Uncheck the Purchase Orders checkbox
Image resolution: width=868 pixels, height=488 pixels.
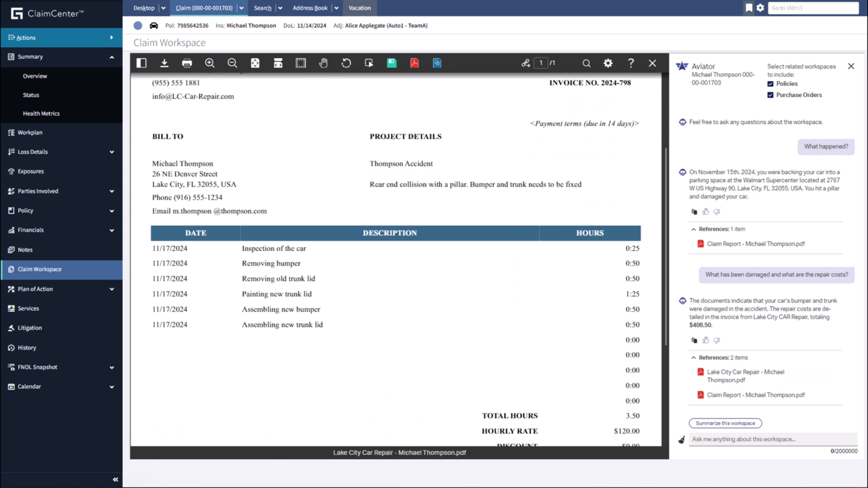click(x=770, y=95)
